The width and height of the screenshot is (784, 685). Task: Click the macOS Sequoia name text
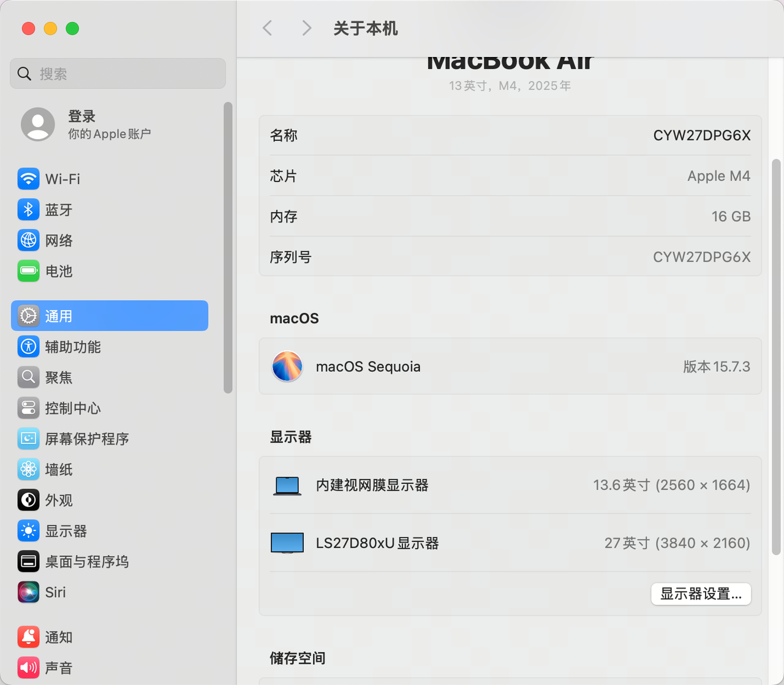(368, 366)
